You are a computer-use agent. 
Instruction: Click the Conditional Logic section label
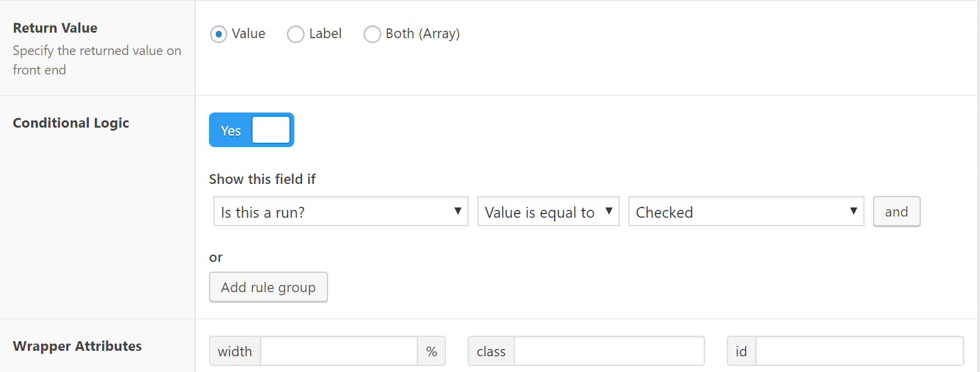click(x=71, y=123)
